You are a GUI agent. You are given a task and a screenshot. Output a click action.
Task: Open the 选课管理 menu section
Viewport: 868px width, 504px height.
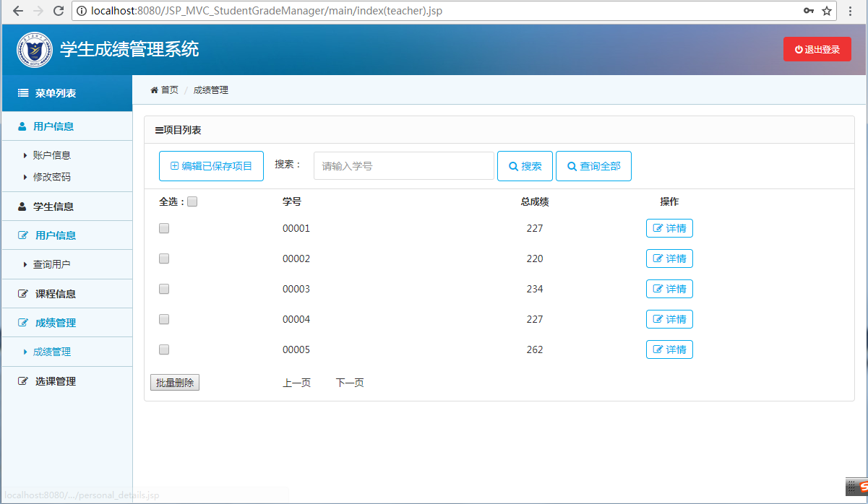pyautogui.click(x=67, y=381)
